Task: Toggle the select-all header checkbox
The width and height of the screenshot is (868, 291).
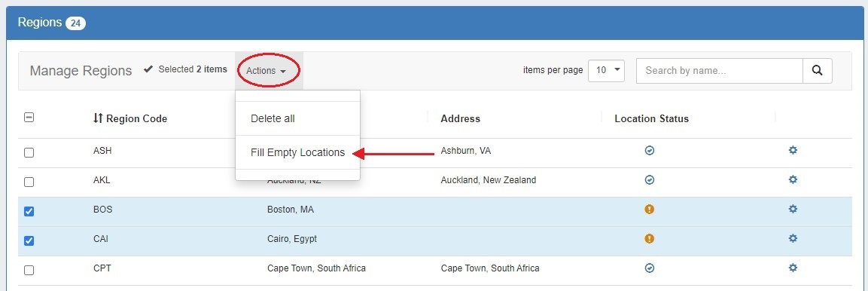Action: coord(29,117)
